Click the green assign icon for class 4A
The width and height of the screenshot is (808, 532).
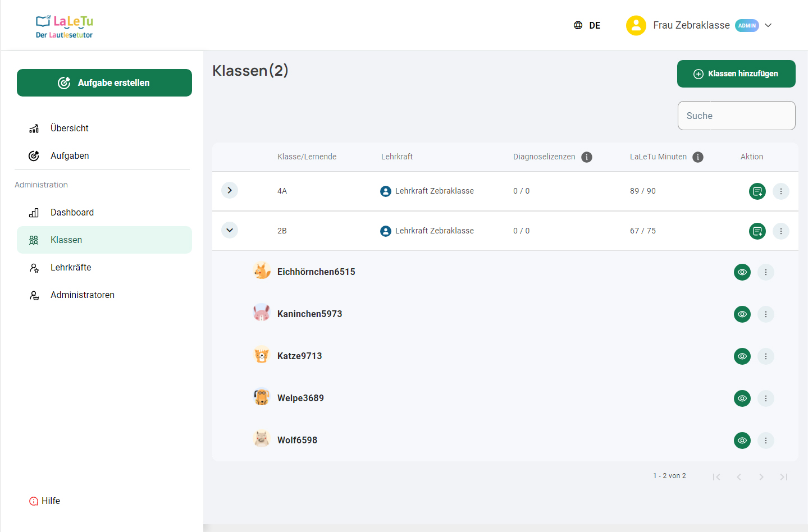click(x=757, y=191)
